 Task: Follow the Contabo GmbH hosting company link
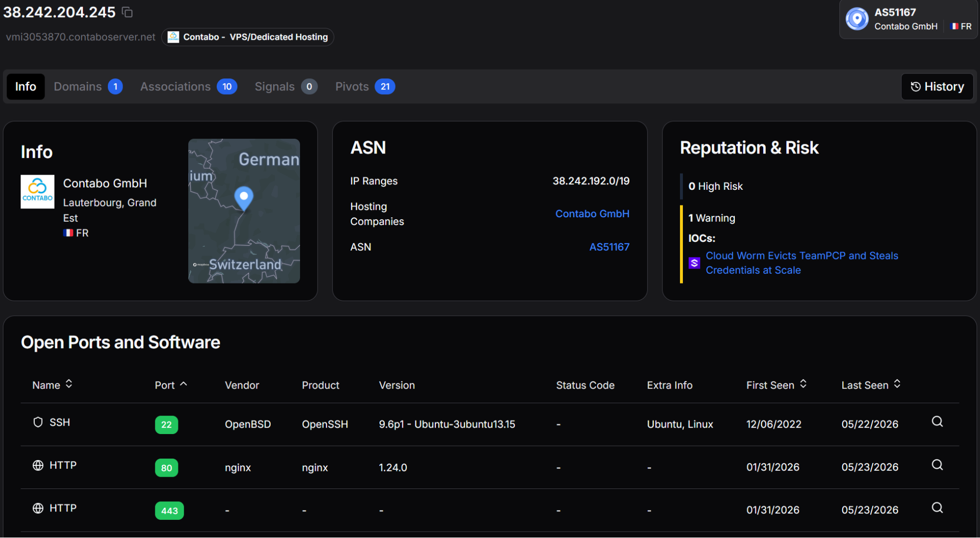tap(592, 214)
